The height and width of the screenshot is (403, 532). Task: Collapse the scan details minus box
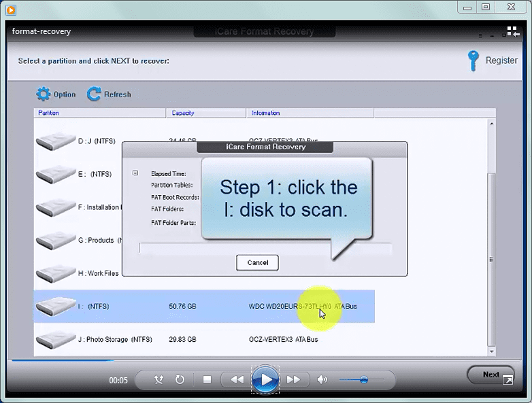(135, 173)
